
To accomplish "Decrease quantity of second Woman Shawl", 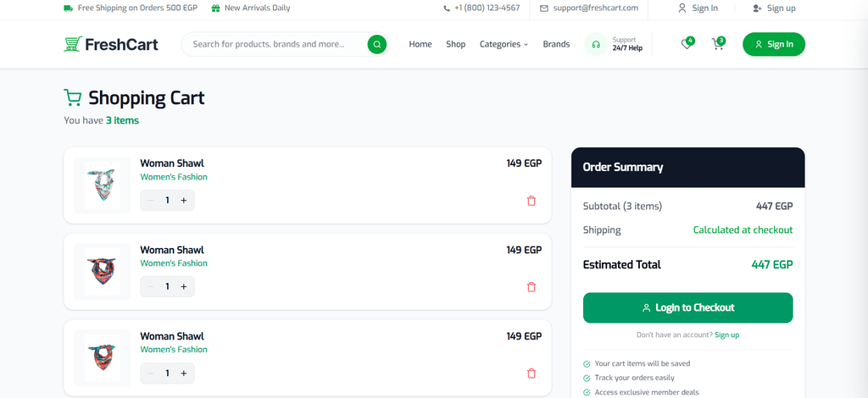I will 151,286.
